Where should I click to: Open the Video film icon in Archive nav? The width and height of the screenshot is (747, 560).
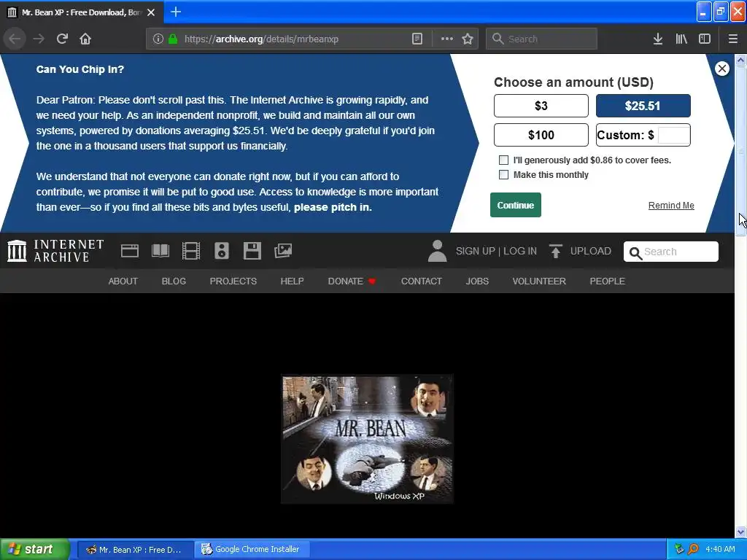point(191,251)
